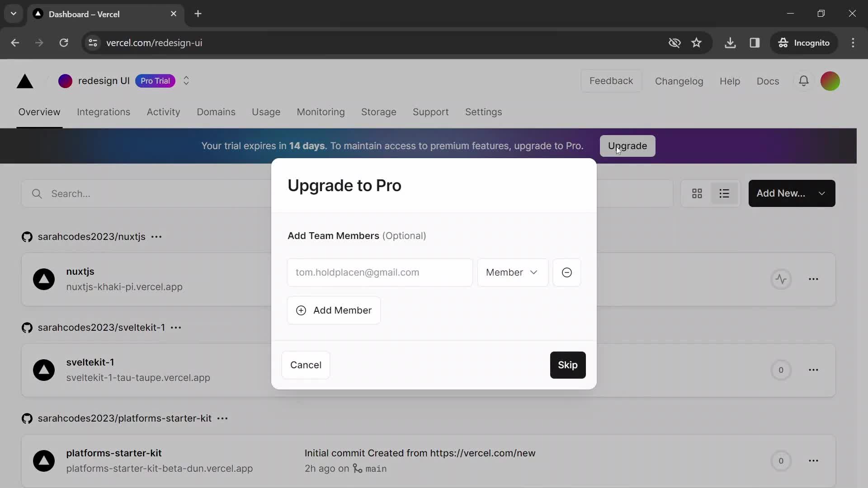
Task: Click the bookmark star icon in browser
Action: (x=696, y=42)
